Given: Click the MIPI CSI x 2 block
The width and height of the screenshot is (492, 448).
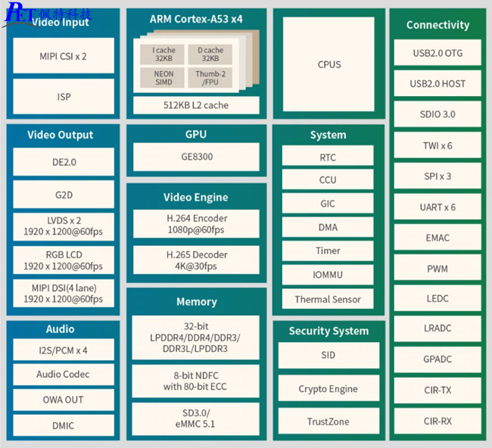Looking at the screenshot, I should click(64, 55).
